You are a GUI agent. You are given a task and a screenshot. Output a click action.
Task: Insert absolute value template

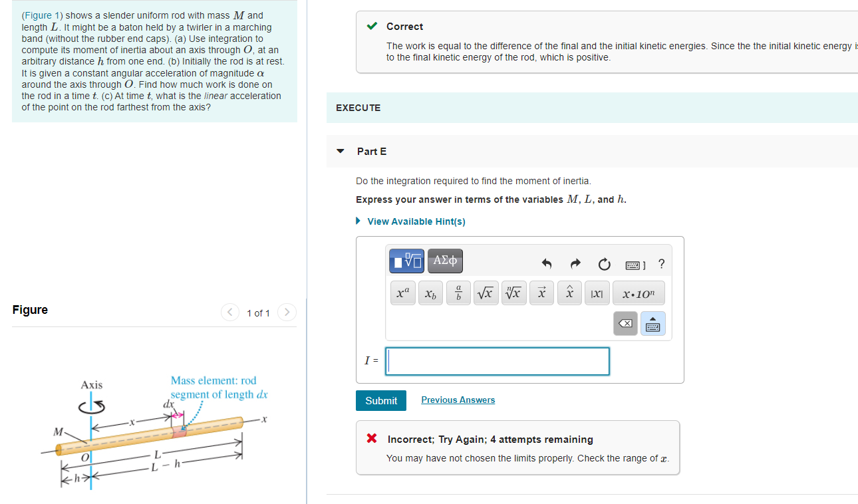597,293
